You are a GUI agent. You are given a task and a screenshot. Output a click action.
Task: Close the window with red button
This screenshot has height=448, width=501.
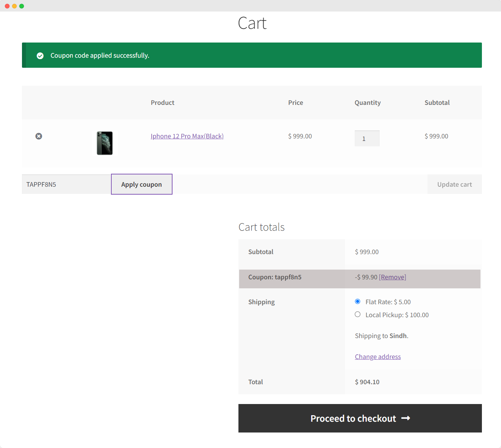[x=7, y=6]
